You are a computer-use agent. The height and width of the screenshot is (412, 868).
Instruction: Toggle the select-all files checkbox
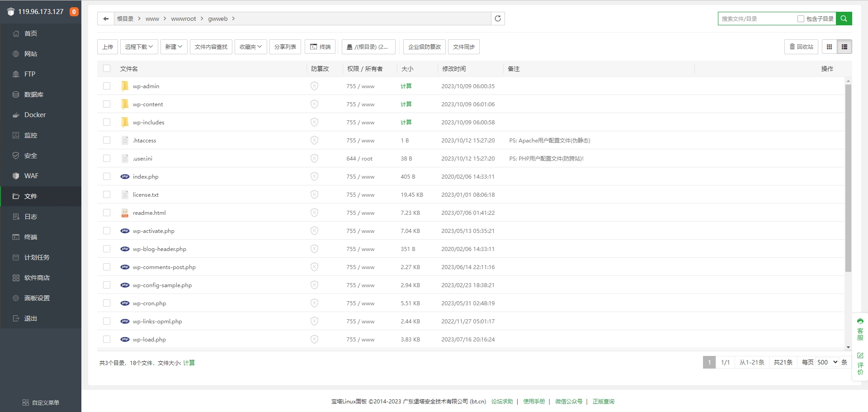click(x=107, y=68)
